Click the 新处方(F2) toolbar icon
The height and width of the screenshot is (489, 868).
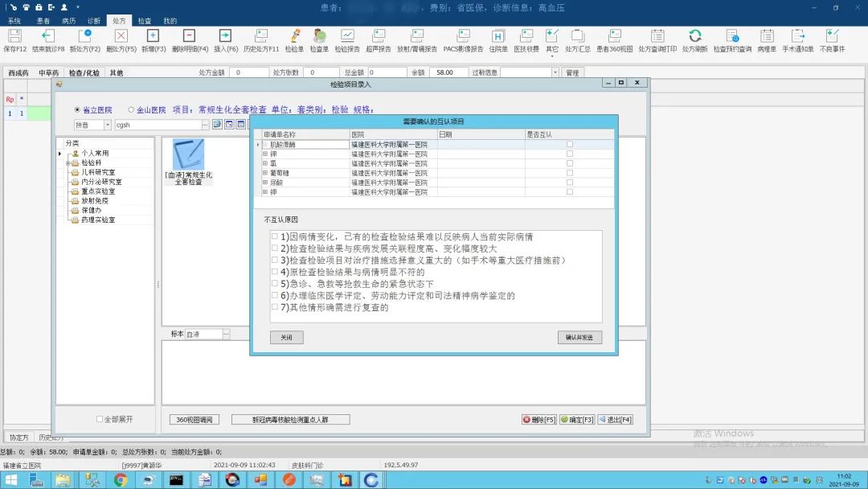(84, 37)
